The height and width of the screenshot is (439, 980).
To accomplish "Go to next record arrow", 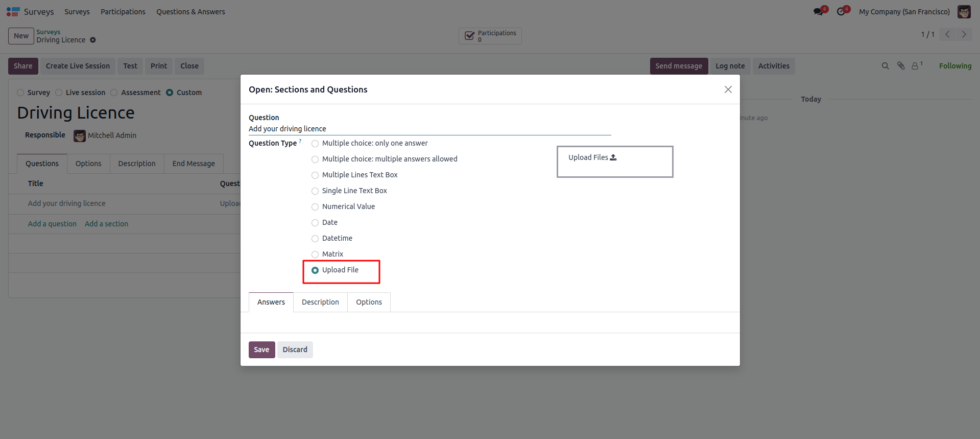I will [x=964, y=34].
